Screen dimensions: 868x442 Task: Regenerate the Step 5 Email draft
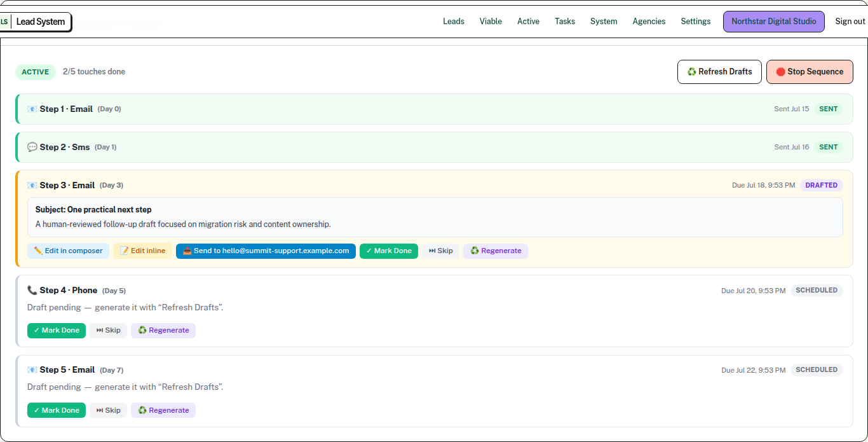click(x=163, y=410)
